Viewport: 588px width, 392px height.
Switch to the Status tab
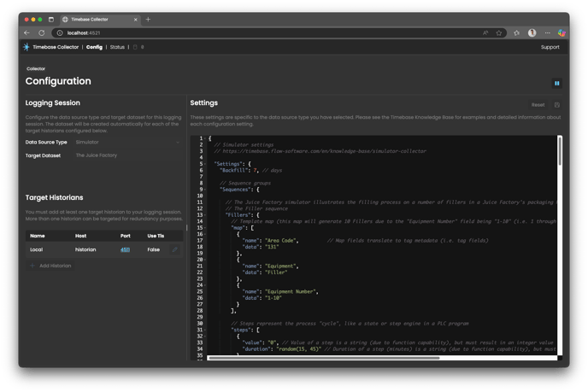[x=117, y=47]
